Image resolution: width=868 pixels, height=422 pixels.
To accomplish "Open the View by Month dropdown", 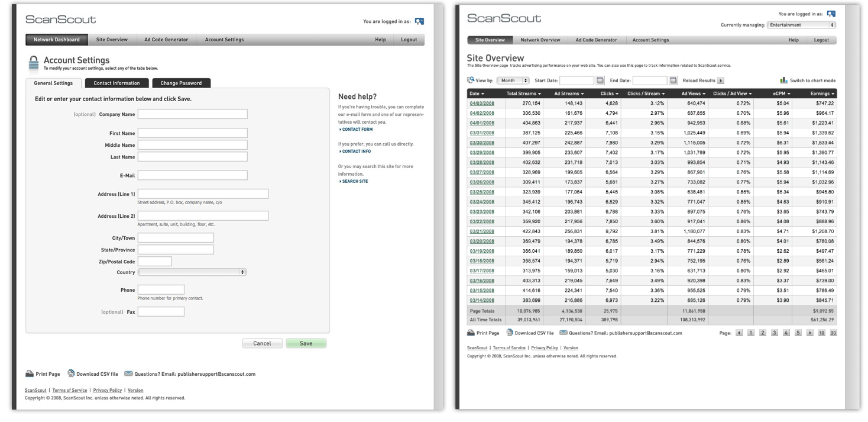I will click(513, 80).
